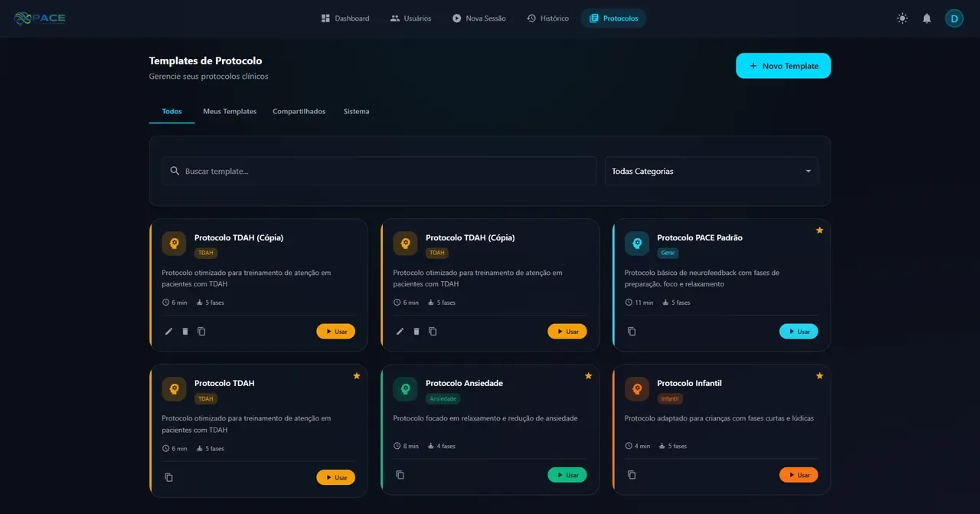
Task: Toggle the star on Protocolo PACE Padrão
Action: (819, 230)
